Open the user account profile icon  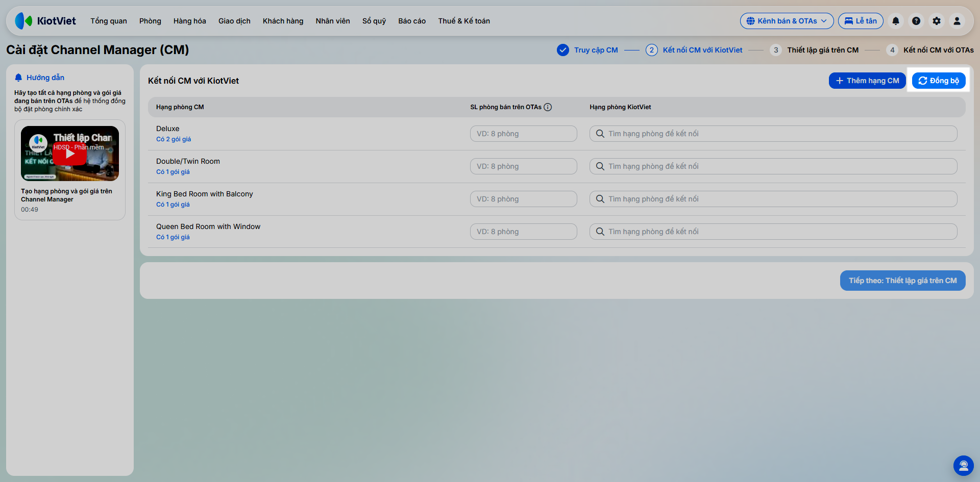(x=957, y=21)
